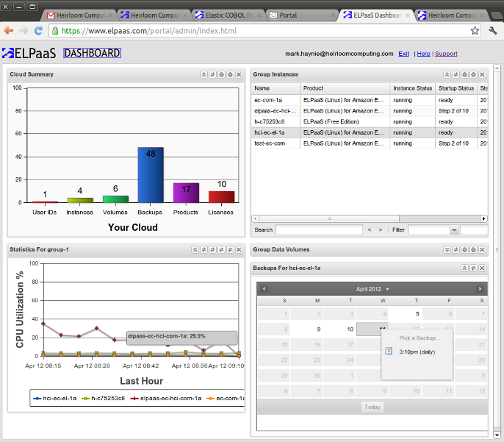This screenshot has width=504, height=442.
Task: Close the Group Instances panel
Action: [x=482, y=74]
